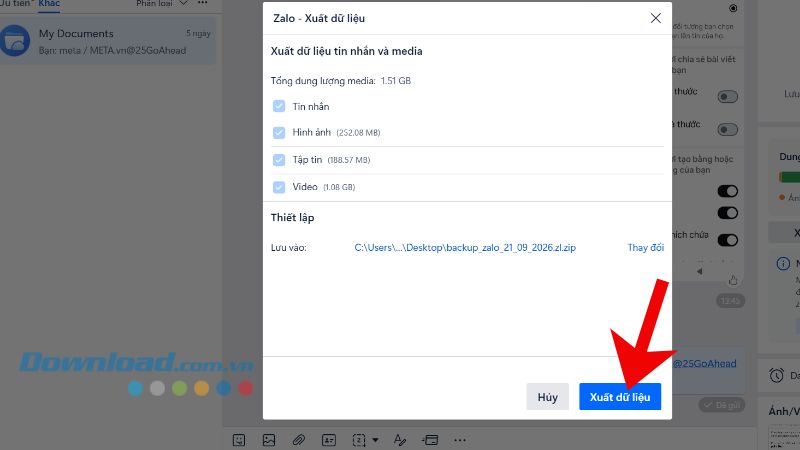The width and height of the screenshot is (800, 450).
Task: Switch to the Khác tab
Action: point(49,3)
